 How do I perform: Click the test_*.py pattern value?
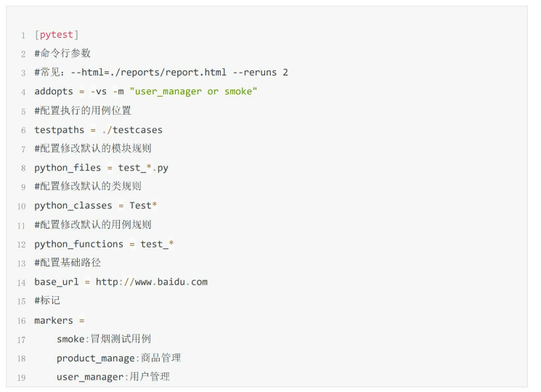[143, 168]
